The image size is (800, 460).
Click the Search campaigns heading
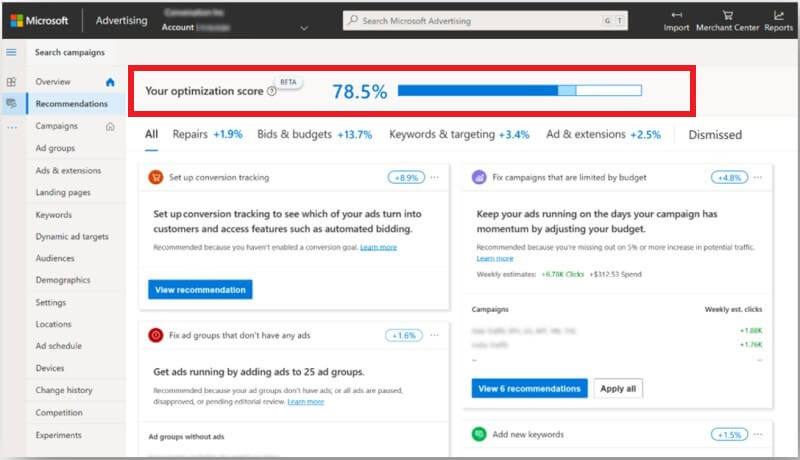[69, 52]
